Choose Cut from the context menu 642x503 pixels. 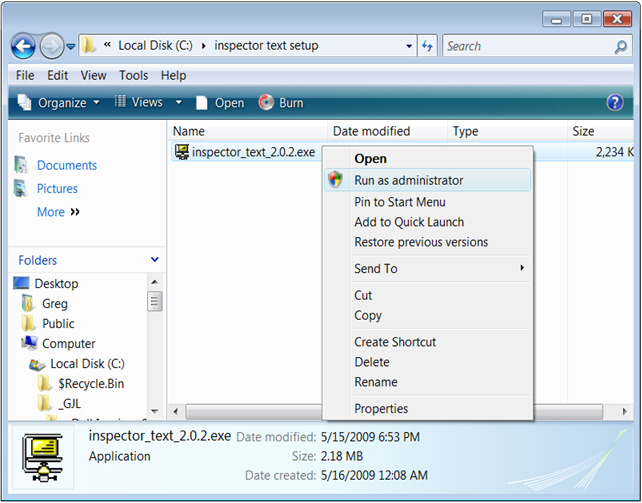tap(429, 295)
